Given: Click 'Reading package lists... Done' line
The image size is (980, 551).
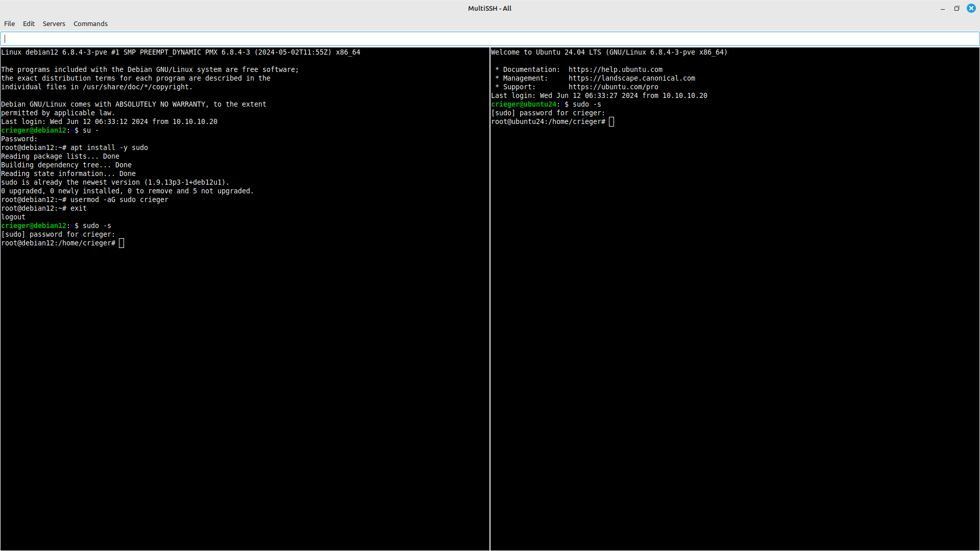Looking at the screenshot, I should coord(60,157).
